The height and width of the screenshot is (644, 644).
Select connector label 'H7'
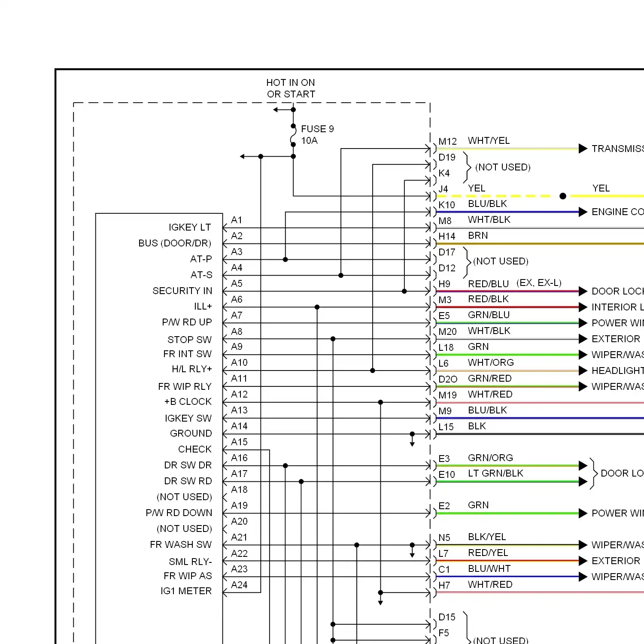pos(444,585)
